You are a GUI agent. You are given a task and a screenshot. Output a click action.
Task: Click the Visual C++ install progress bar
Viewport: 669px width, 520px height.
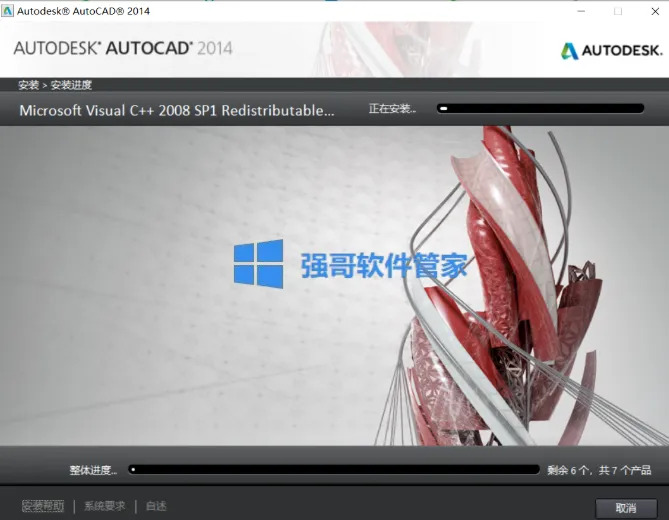[540, 108]
